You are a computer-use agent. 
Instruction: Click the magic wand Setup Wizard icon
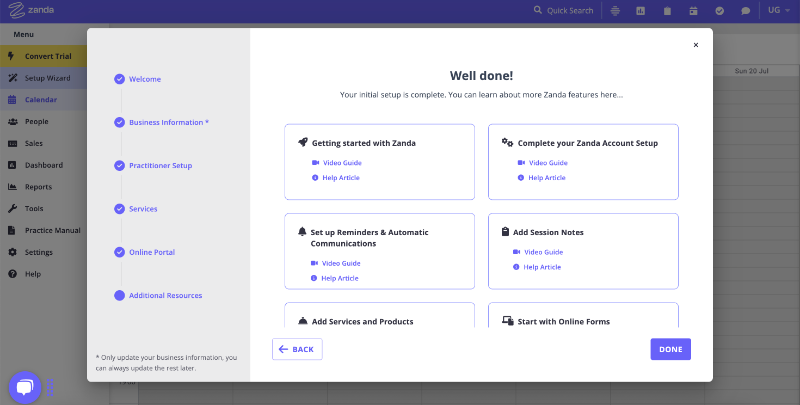[x=12, y=78]
